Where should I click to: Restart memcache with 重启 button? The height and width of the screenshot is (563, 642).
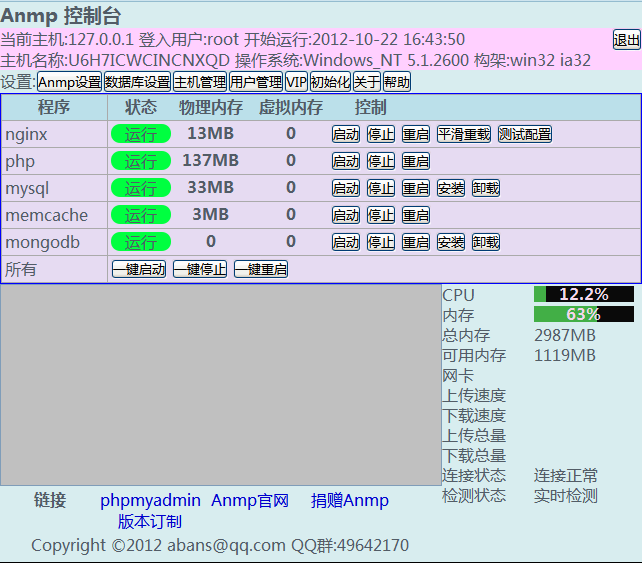(416, 215)
